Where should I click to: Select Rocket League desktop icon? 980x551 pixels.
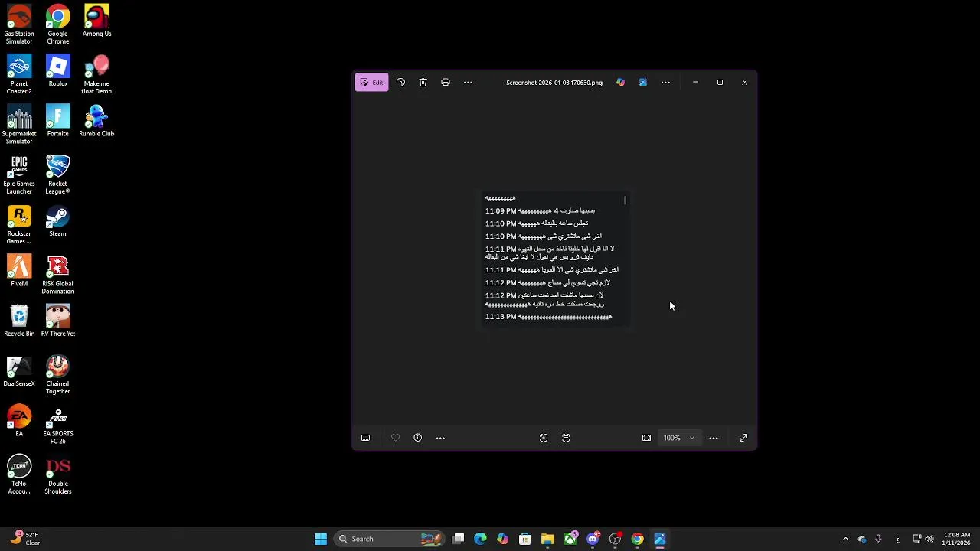pos(57,175)
